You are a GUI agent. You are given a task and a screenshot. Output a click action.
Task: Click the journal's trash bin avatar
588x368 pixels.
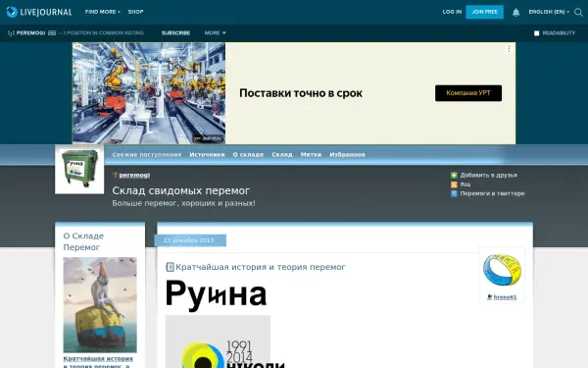[79, 170]
